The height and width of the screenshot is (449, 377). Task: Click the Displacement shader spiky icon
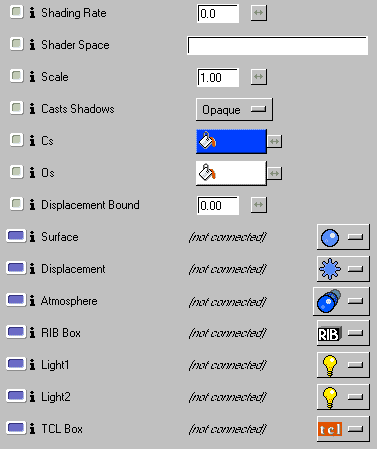coord(330,269)
